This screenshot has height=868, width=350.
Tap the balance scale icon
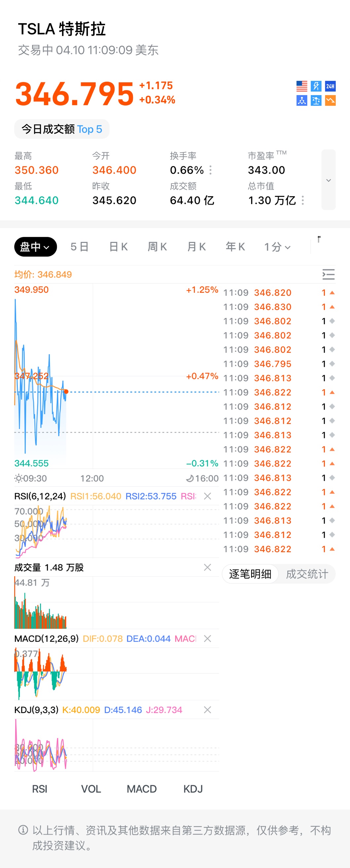(x=316, y=100)
